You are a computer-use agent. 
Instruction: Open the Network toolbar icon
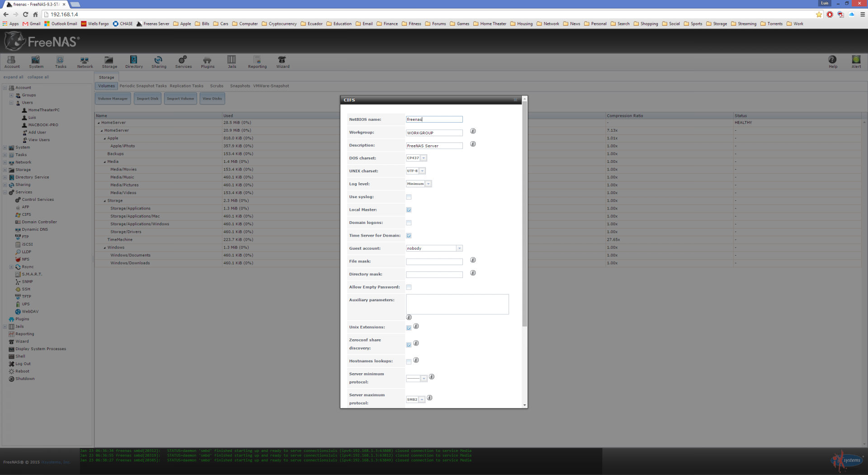point(85,62)
